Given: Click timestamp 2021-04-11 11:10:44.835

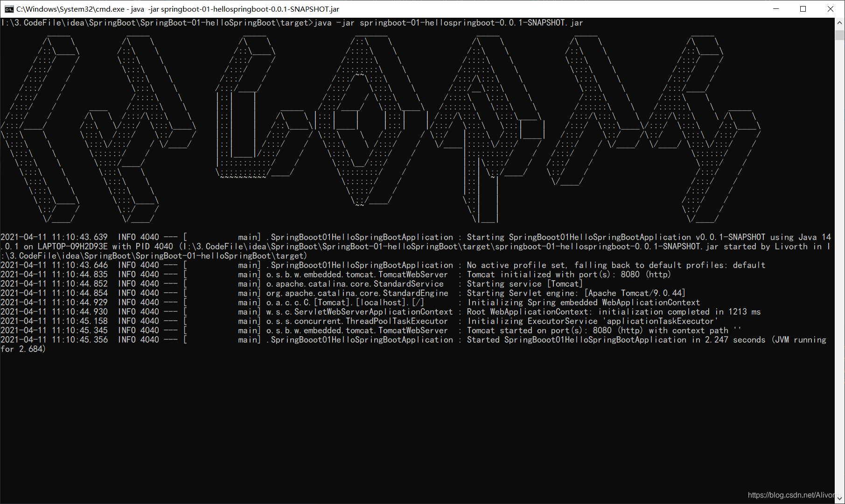Looking at the screenshot, I should pos(54,274).
